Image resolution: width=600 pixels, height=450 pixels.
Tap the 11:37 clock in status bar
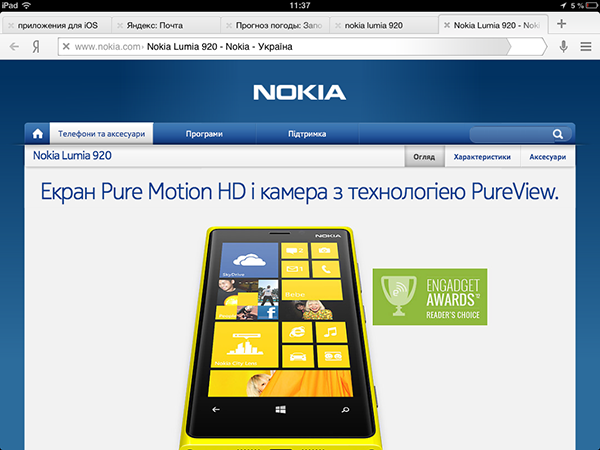point(300,5)
